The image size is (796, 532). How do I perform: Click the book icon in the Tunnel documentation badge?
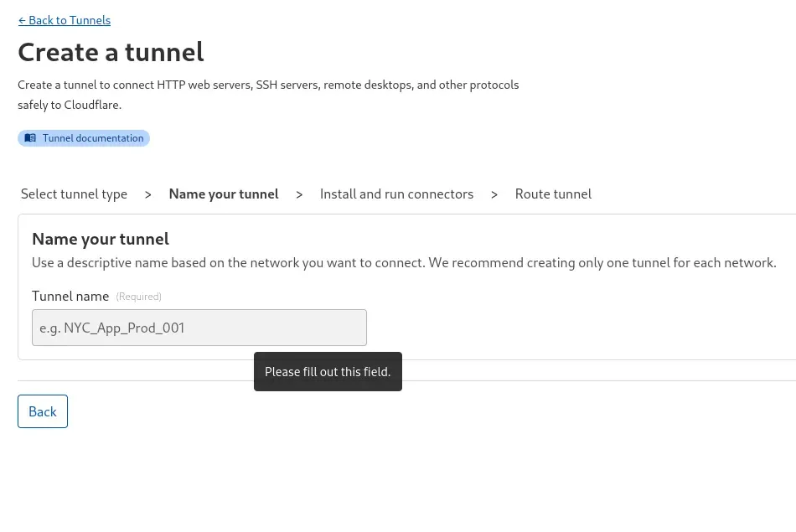[30, 138]
